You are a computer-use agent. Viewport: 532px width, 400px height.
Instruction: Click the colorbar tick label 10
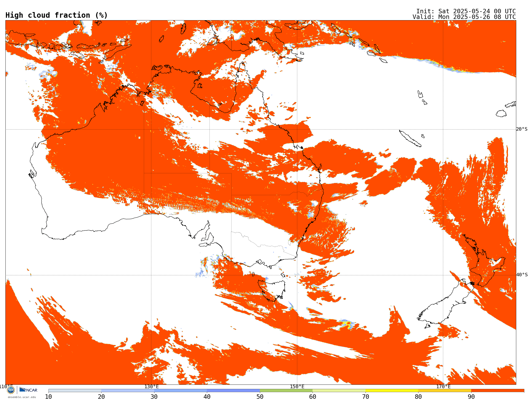point(49,397)
